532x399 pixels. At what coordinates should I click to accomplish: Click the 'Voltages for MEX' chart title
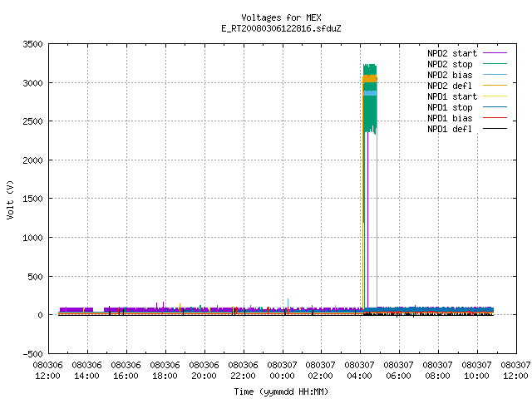click(x=281, y=17)
